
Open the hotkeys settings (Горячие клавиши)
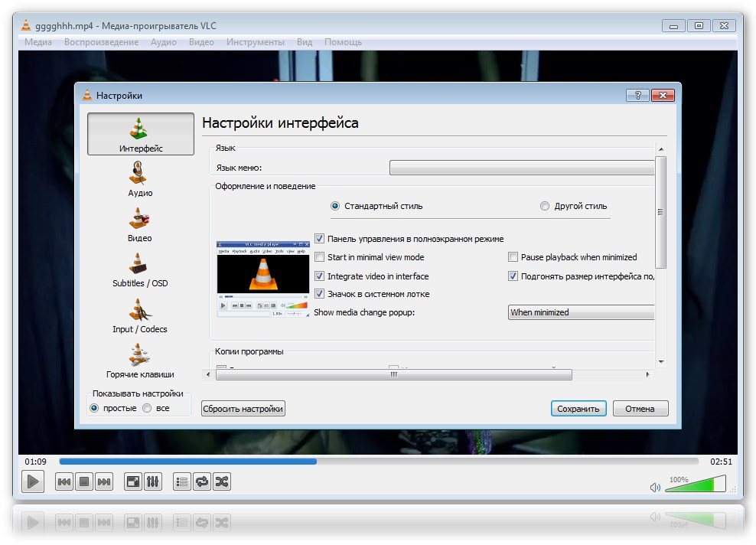click(140, 360)
